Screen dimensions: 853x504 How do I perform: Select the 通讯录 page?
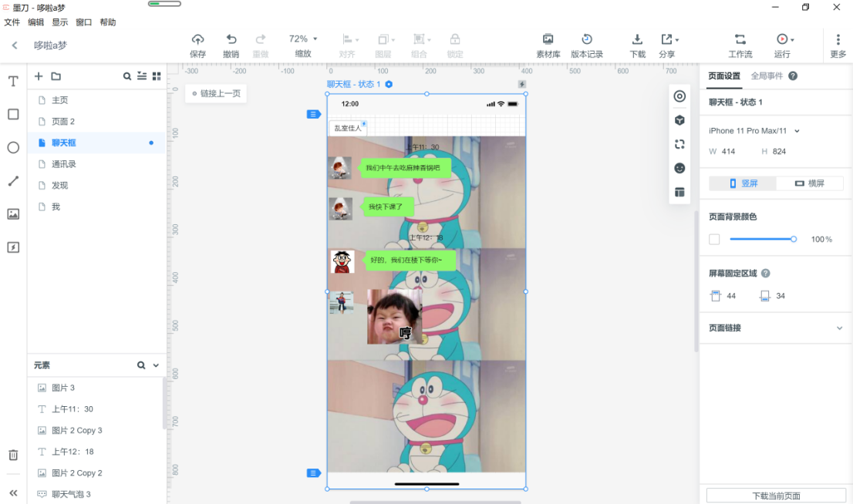97,164
